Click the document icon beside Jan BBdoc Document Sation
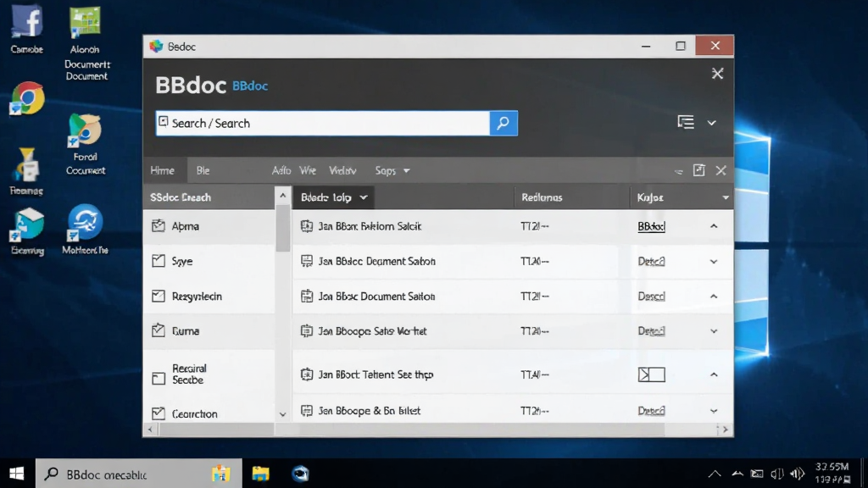The image size is (868, 488). pyautogui.click(x=307, y=261)
